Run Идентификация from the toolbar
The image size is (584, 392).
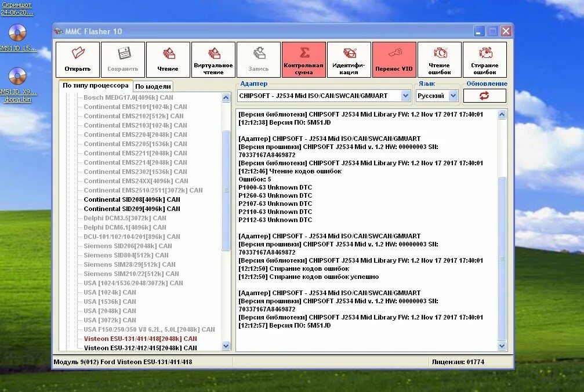click(349, 60)
